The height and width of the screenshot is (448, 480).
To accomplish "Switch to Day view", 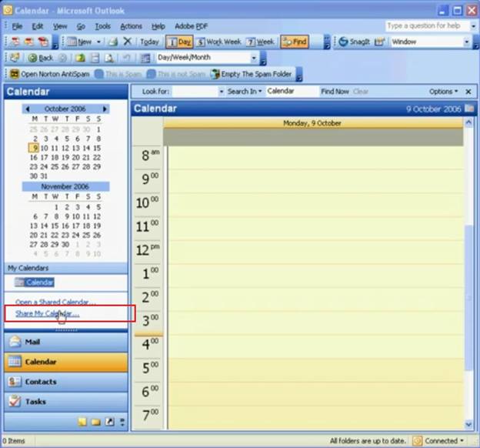I will (x=179, y=42).
